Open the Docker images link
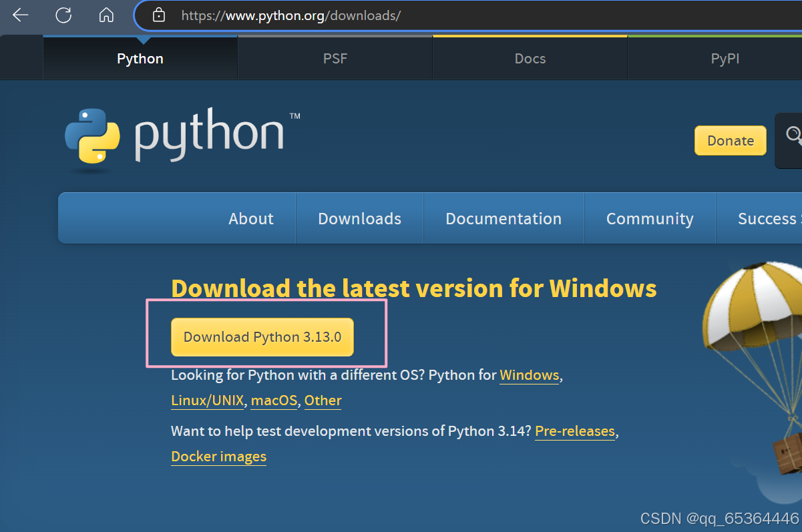This screenshot has width=802, height=532. tap(219, 457)
